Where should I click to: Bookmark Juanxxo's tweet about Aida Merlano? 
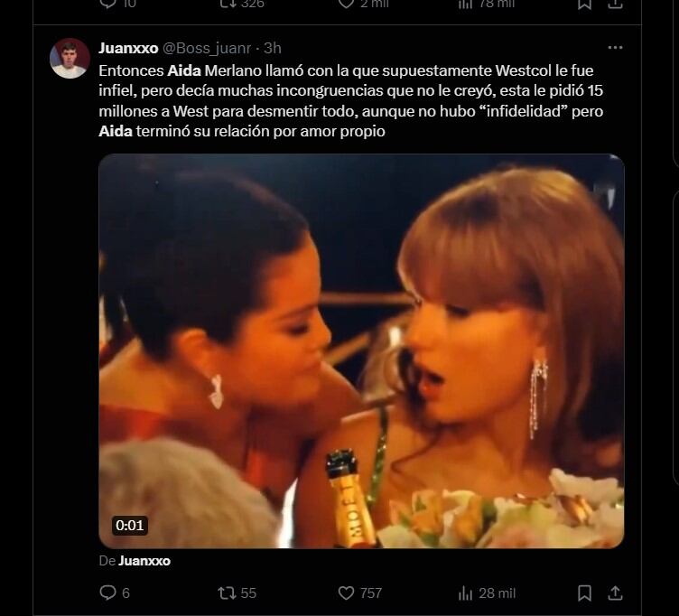584,593
